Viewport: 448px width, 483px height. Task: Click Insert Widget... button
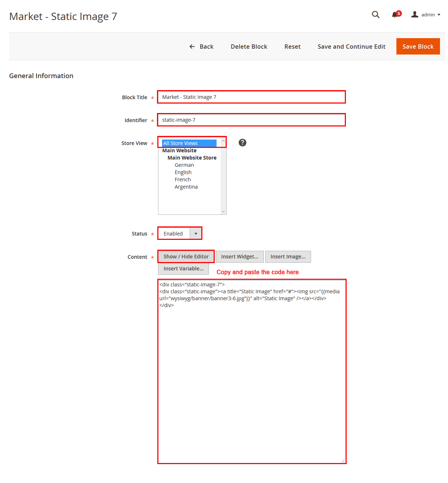240,257
